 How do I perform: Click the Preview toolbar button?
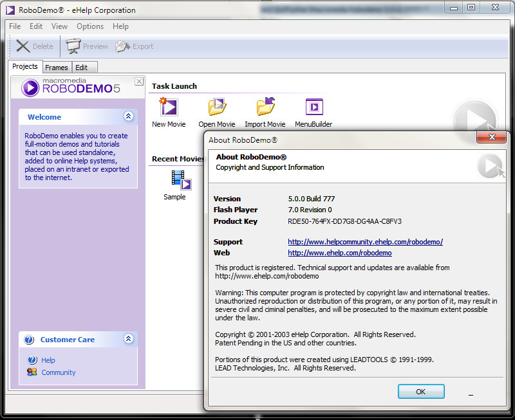(87, 46)
